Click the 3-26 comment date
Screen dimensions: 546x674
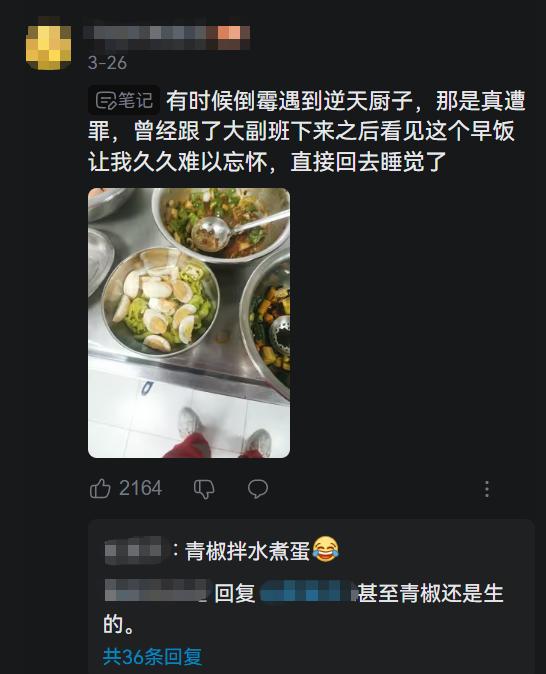click(107, 63)
